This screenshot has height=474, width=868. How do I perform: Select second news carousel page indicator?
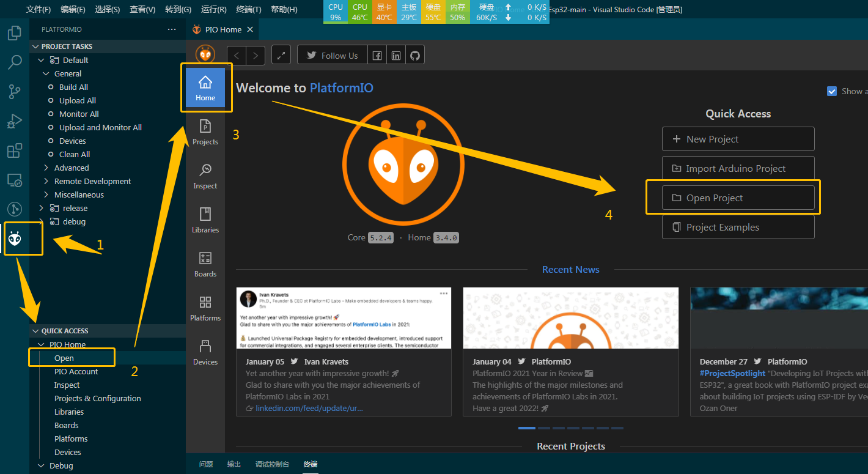coord(543,428)
